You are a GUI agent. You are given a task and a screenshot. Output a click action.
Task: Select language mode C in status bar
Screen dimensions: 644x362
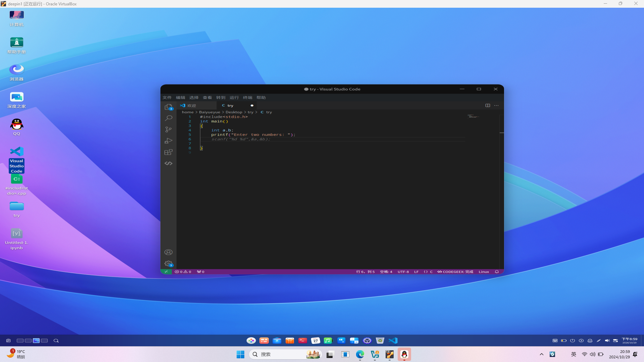pos(431,272)
